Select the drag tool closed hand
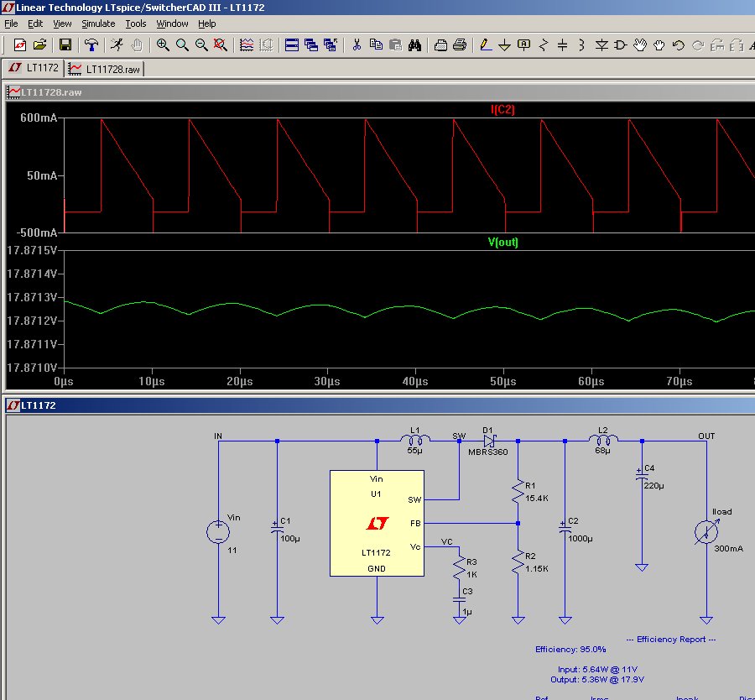The image size is (755, 700). [659, 44]
